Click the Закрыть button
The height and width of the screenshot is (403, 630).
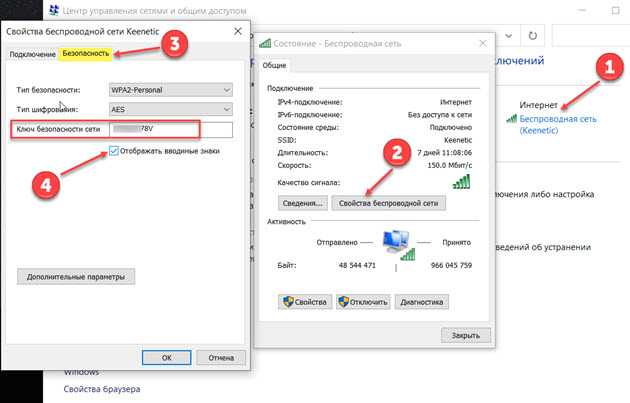[466, 335]
